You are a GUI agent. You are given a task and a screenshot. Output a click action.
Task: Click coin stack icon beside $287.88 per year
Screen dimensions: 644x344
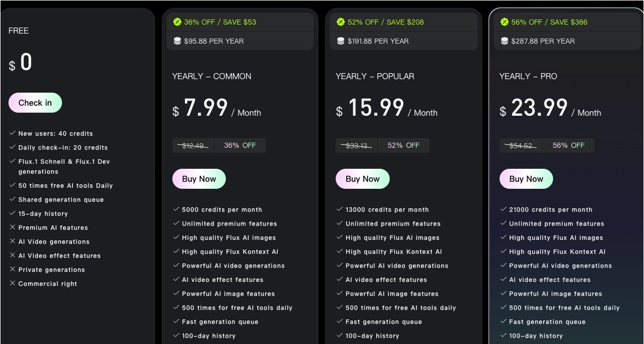tap(504, 41)
